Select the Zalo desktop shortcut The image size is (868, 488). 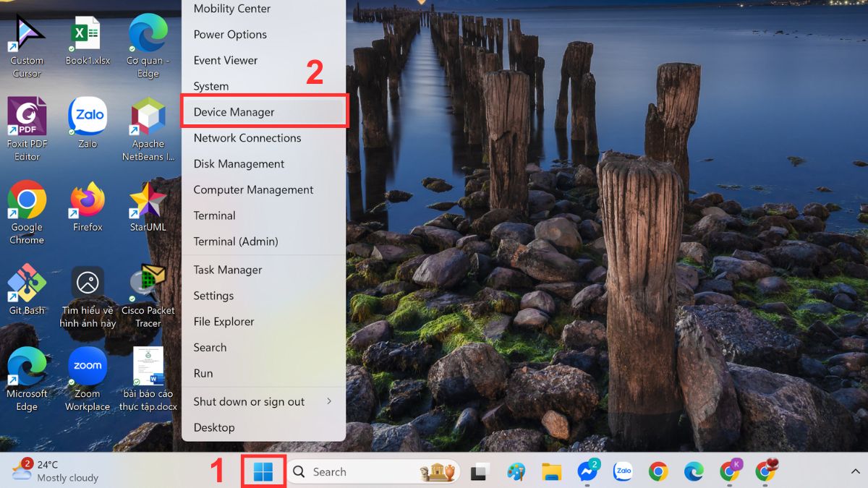(88, 123)
